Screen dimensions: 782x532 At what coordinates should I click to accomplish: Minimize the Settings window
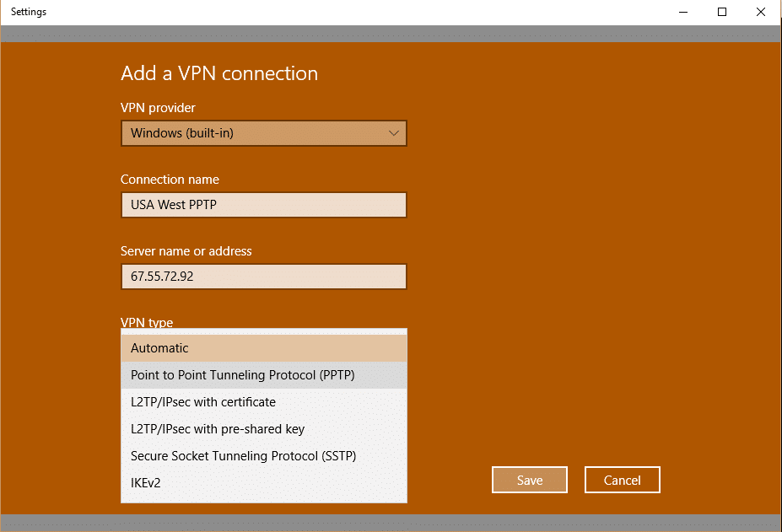(x=683, y=12)
